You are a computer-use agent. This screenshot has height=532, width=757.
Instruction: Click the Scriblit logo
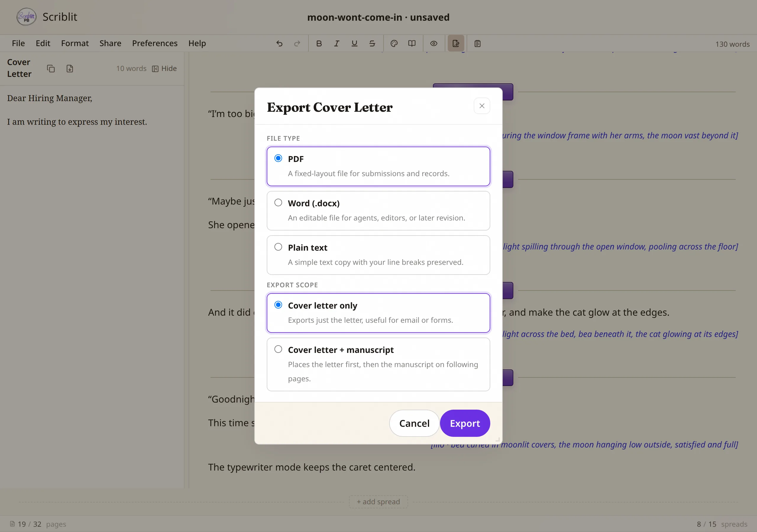(26, 17)
